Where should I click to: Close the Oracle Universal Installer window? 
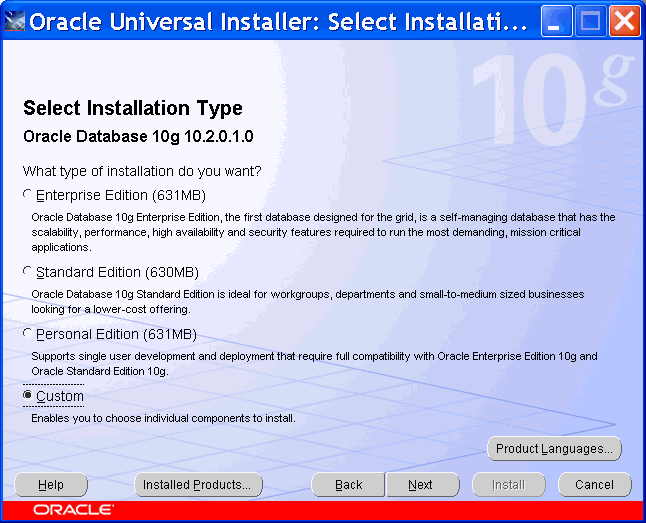click(x=624, y=21)
